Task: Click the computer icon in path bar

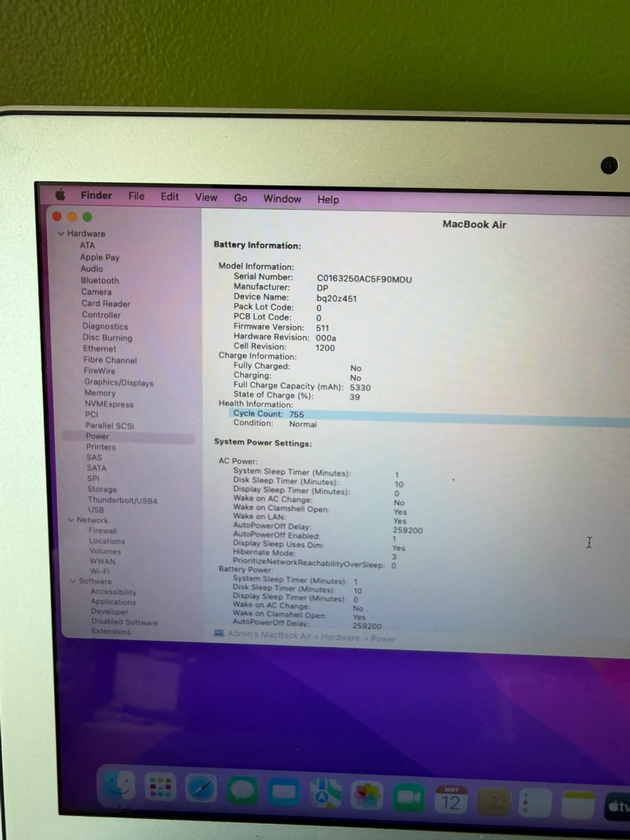Action: [x=219, y=633]
